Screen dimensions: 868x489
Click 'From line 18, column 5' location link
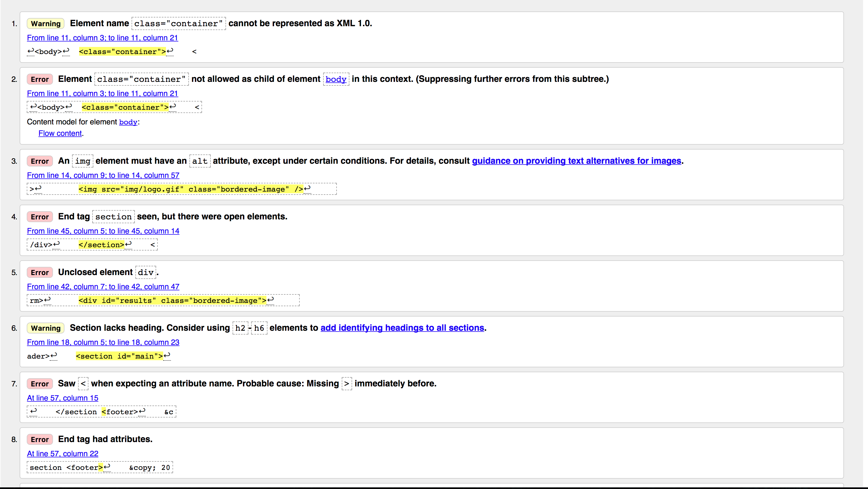[103, 342]
